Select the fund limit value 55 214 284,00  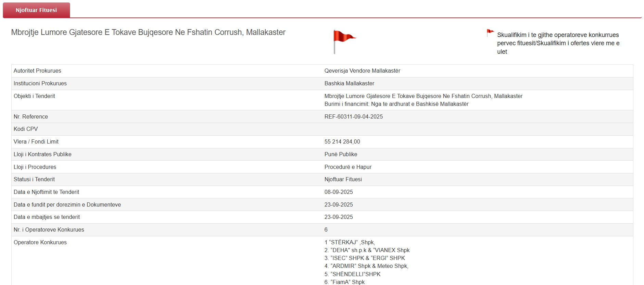(342, 141)
